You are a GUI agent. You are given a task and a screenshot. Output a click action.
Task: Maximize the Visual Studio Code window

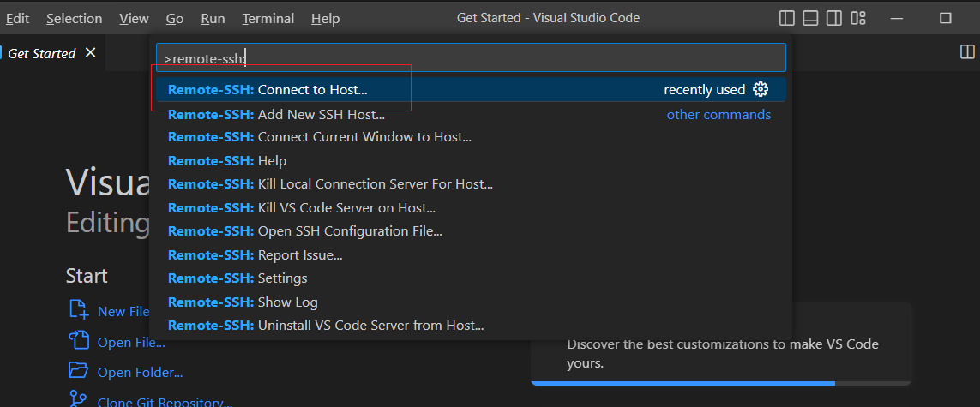945,19
